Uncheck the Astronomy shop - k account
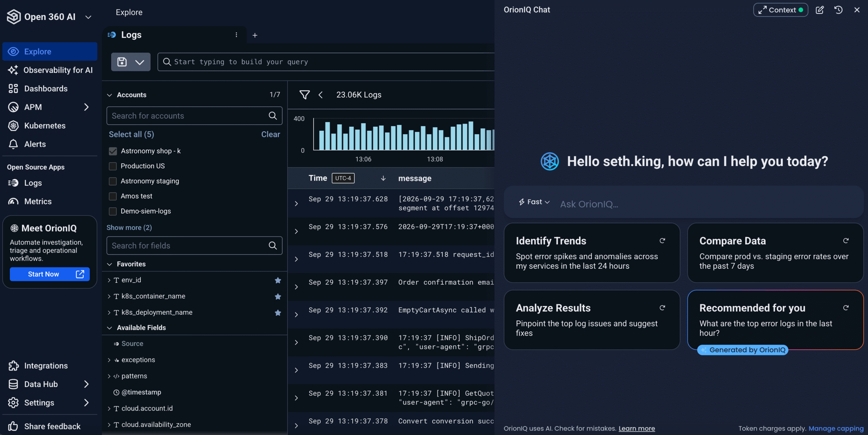This screenshot has width=868, height=435. [x=113, y=151]
